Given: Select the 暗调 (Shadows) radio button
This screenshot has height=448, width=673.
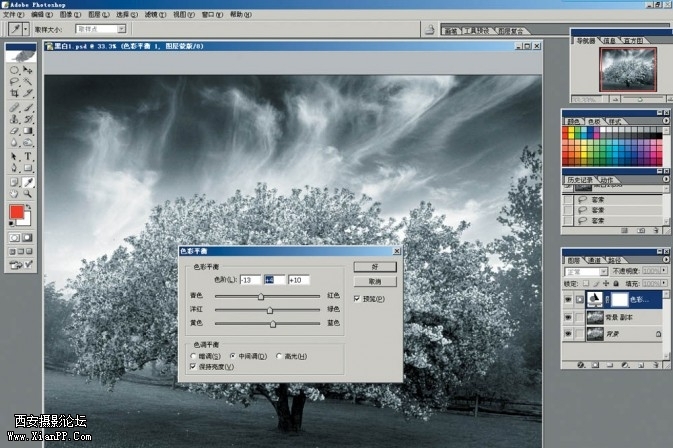Looking at the screenshot, I should [x=193, y=356].
